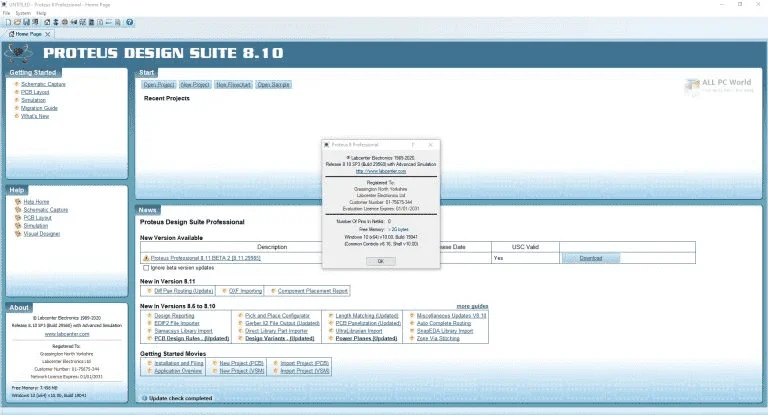Open New Project (VSM) movie link
Screen dimensions: 768x415
pyautogui.click(x=241, y=371)
